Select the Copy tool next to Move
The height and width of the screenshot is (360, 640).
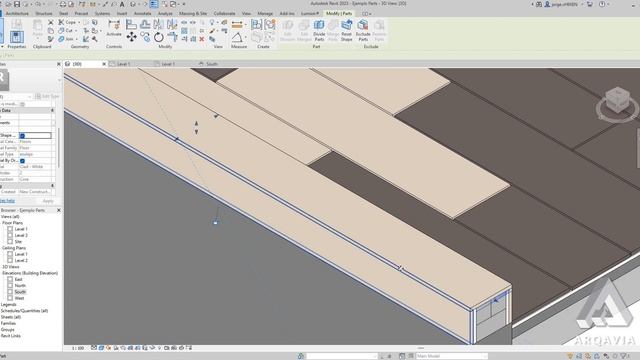[145, 38]
